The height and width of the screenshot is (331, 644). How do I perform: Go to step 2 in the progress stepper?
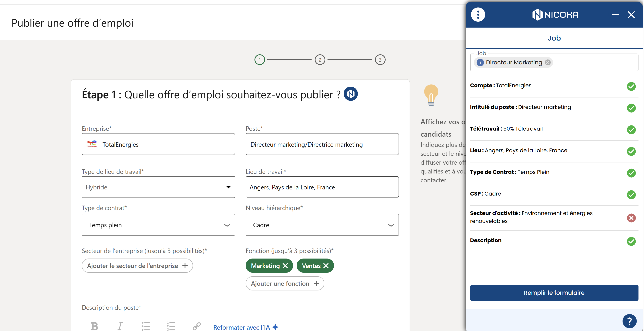(320, 60)
